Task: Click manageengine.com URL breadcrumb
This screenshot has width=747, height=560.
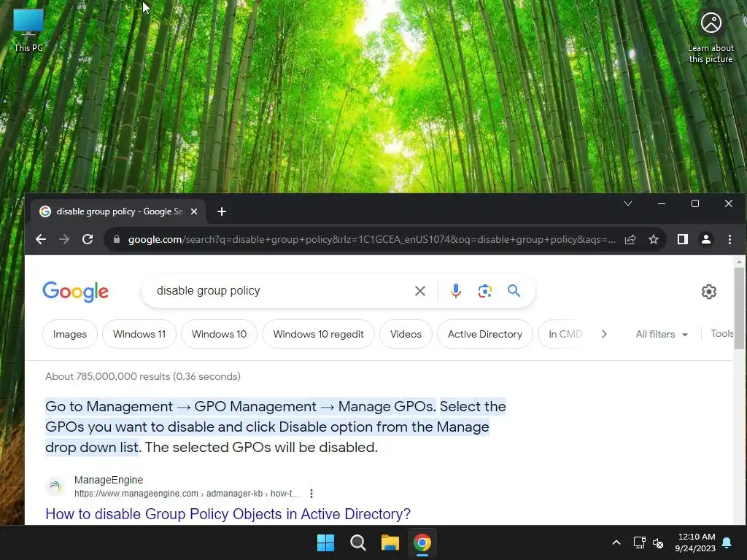Action: click(187, 494)
